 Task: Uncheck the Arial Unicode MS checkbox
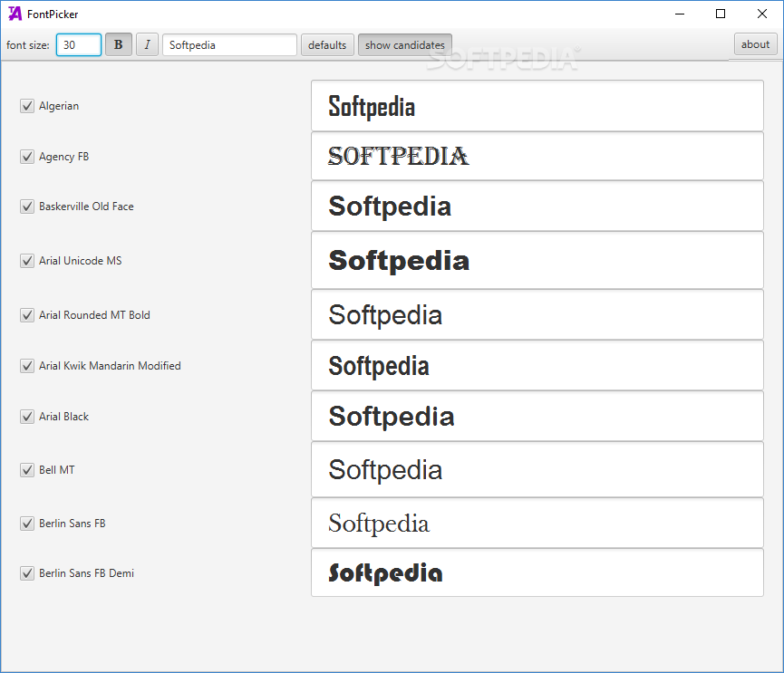pos(27,261)
